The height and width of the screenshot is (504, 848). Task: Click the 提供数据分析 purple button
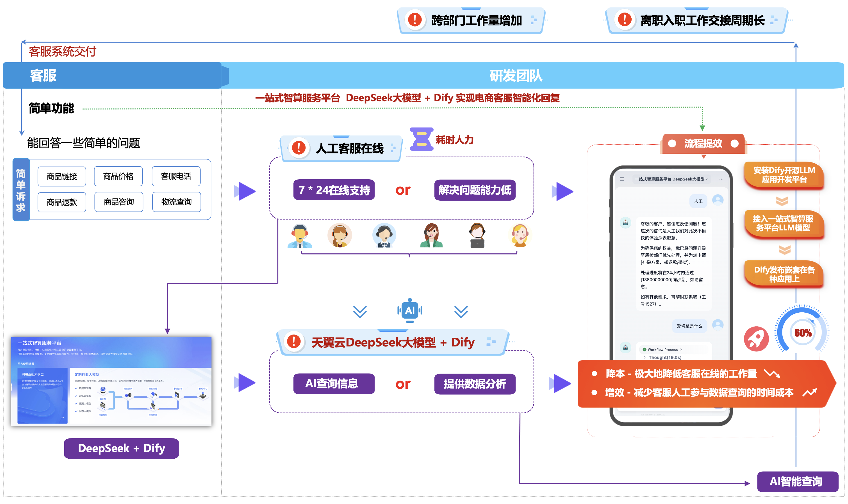pos(475,384)
